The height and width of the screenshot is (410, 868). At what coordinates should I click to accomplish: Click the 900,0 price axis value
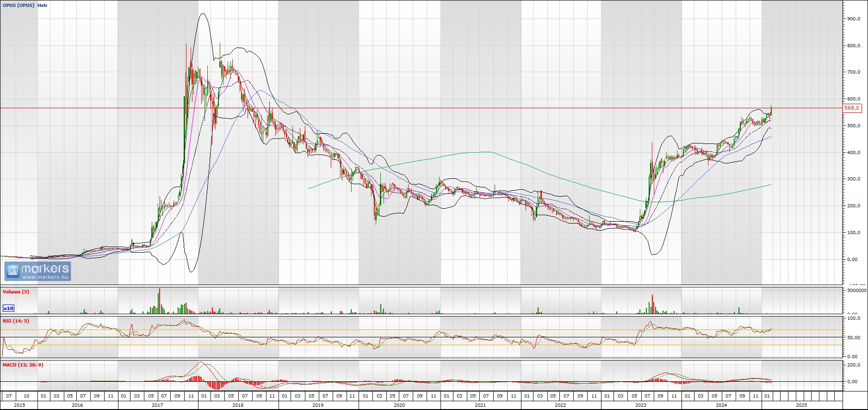tap(854, 19)
